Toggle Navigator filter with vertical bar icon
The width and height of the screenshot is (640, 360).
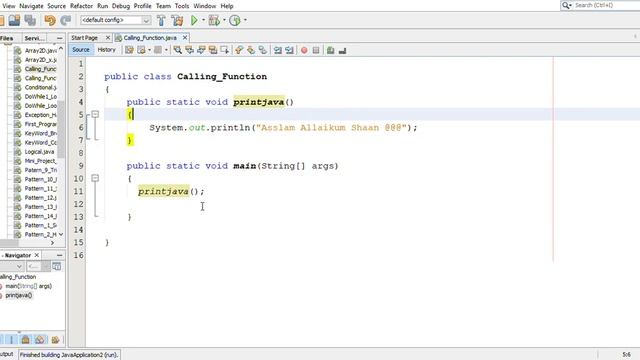click(11, 340)
